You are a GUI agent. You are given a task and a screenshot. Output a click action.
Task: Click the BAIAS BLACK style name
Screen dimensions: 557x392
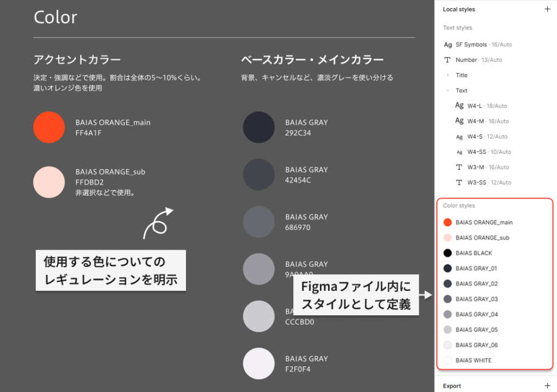[474, 253]
